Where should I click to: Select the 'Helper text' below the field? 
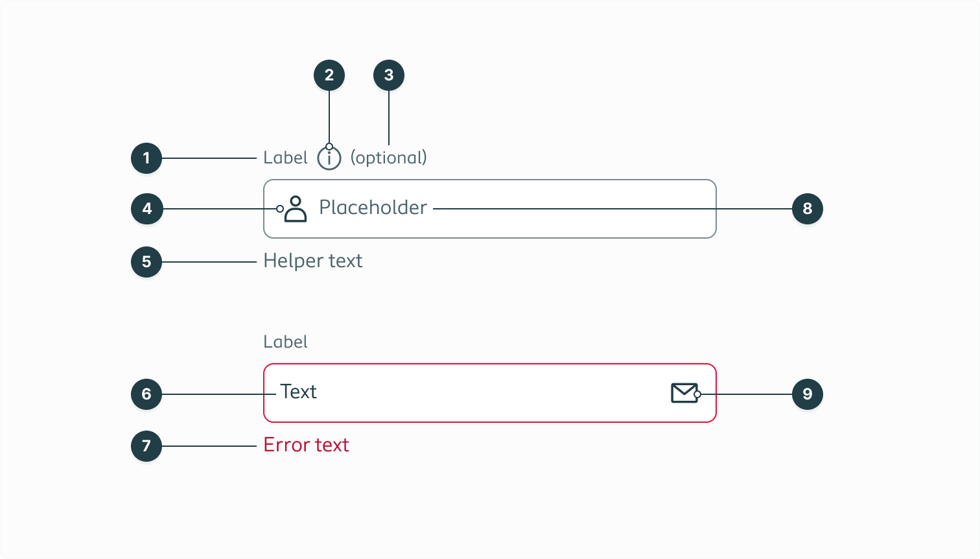[x=313, y=261]
